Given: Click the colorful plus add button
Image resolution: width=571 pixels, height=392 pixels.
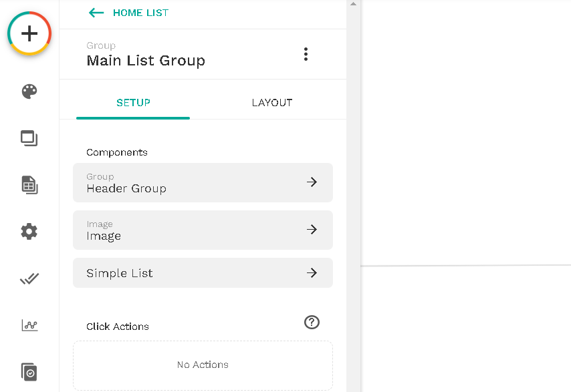Looking at the screenshot, I should coord(29,33).
